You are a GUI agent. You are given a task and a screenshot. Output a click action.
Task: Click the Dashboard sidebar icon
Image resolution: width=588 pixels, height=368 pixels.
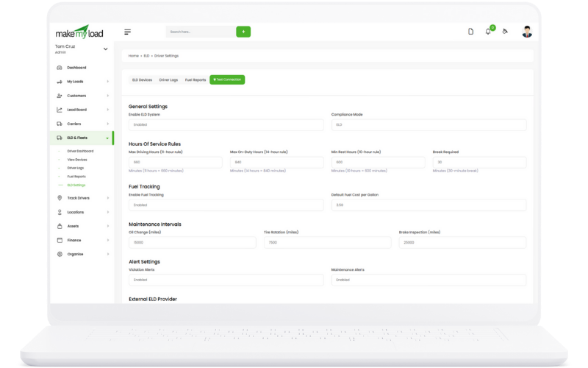(x=60, y=68)
